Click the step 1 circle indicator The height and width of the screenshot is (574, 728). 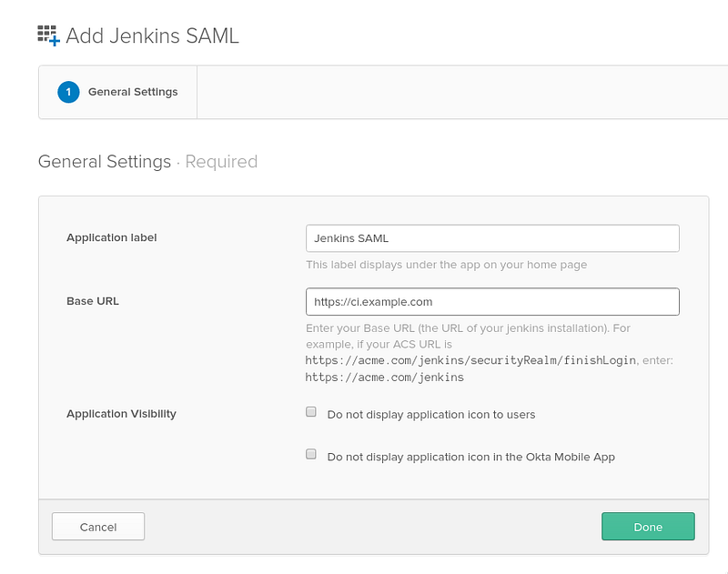(68, 92)
